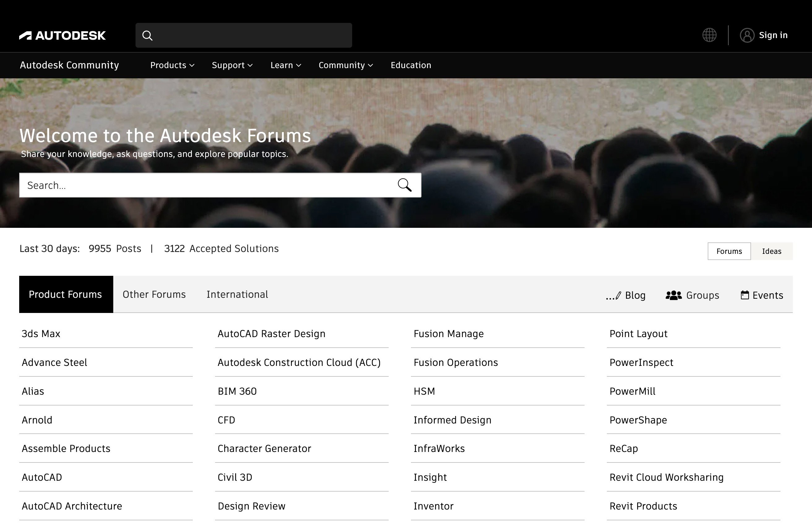Click the Welcome to the Autodesk Forums heading
812x525 pixels.
pos(165,136)
